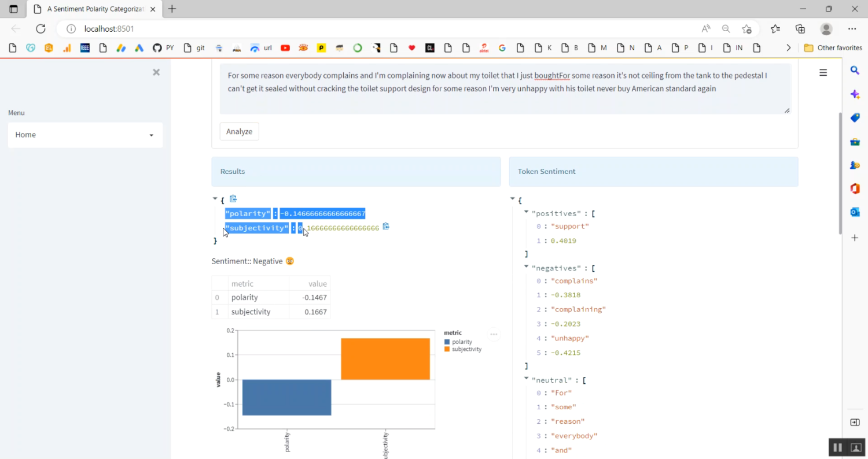The width and height of the screenshot is (868, 459).
Task: Open Edge sidebar search icon
Action: [x=855, y=71]
